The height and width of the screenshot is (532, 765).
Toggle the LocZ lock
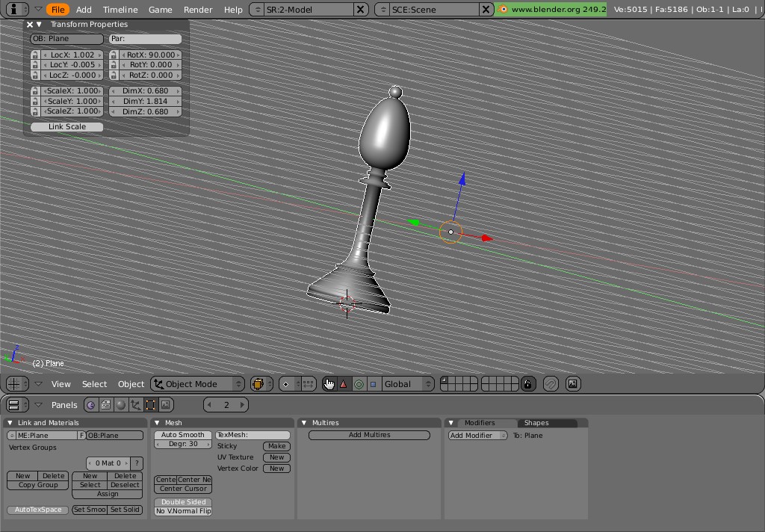pyautogui.click(x=34, y=75)
